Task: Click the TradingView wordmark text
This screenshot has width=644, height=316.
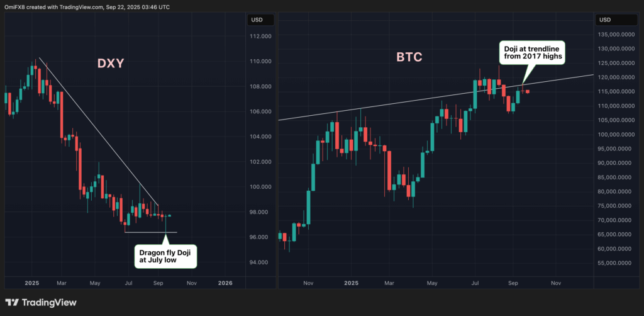Action: 50,303
